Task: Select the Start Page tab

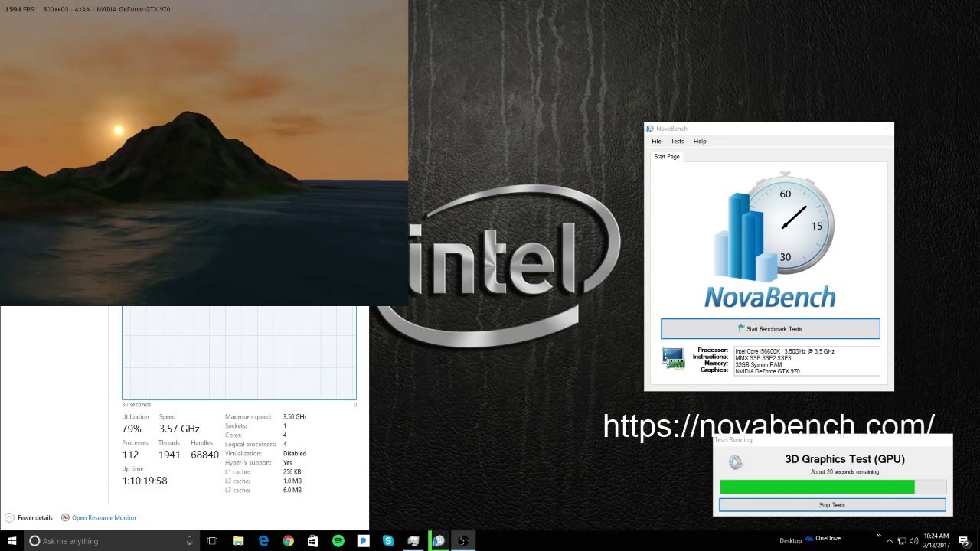Action: [666, 156]
